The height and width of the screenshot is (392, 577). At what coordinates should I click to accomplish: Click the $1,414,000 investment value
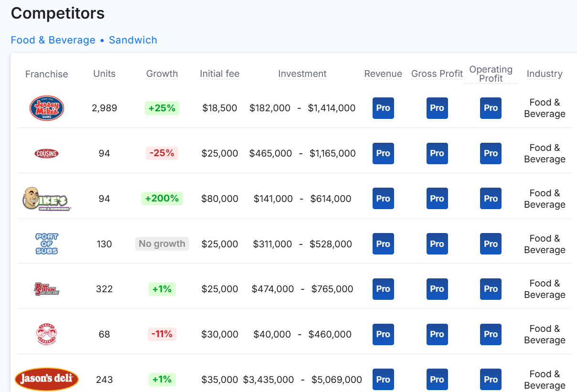click(x=331, y=108)
